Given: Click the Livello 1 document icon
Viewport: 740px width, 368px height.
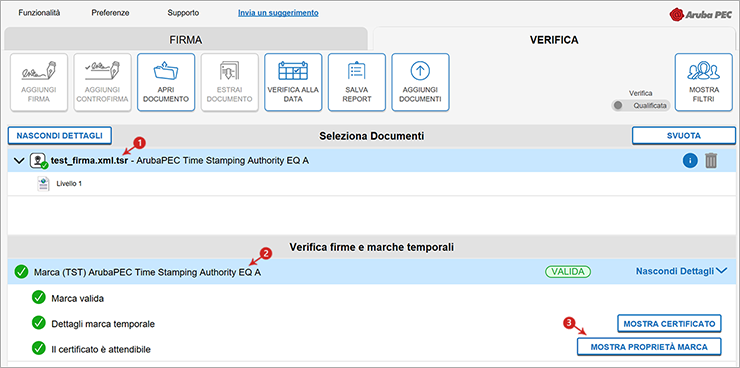Looking at the screenshot, I should tap(43, 184).
